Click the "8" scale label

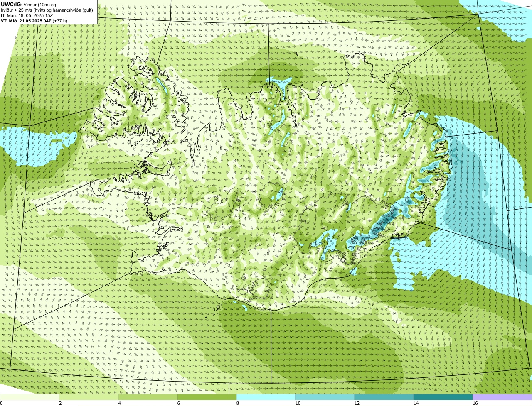(238, 403)
